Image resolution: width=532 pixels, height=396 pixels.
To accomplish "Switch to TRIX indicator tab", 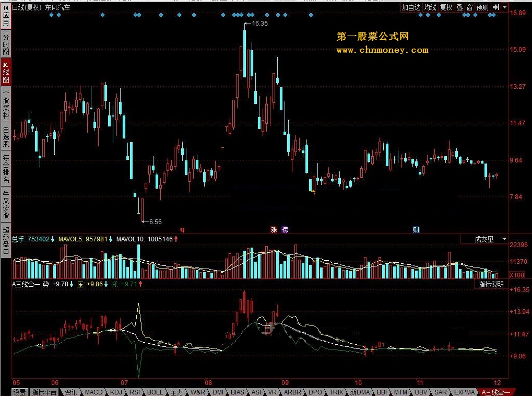I will pyautogui.click(x=336, y=392).
